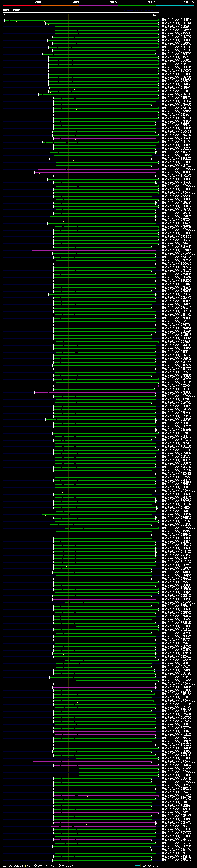The image size is (197, 868).
Task: Click label UniRef100_B9XHC1
Action: tap(177, 217)
